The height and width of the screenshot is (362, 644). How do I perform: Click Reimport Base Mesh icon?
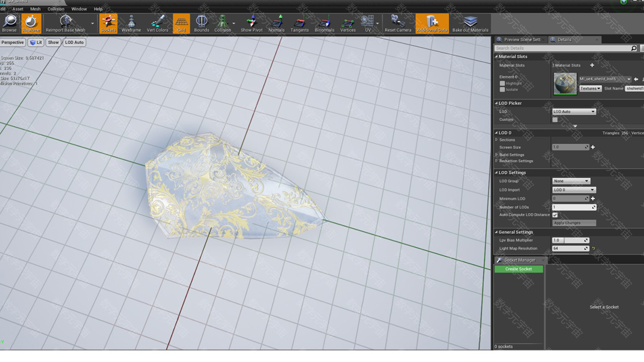pos(65,23)
